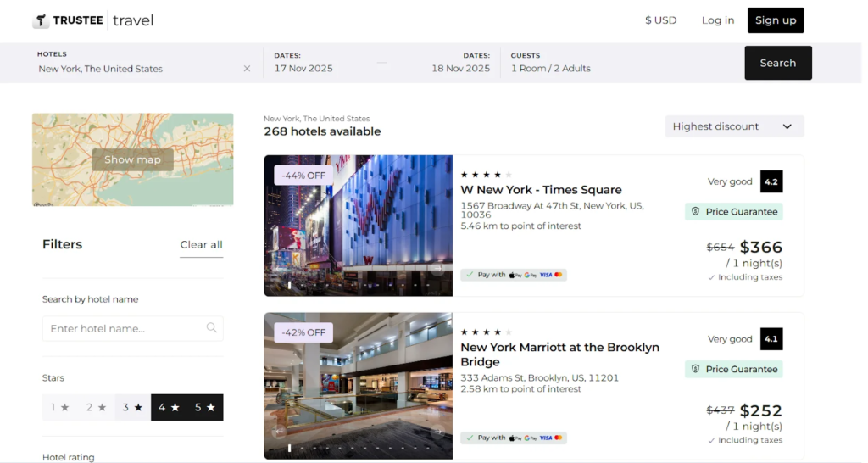Viewport: 868px width, 463px height.
Task: Open the check-in date 17 Nov 2025
Action: click(x=303, y=69)
